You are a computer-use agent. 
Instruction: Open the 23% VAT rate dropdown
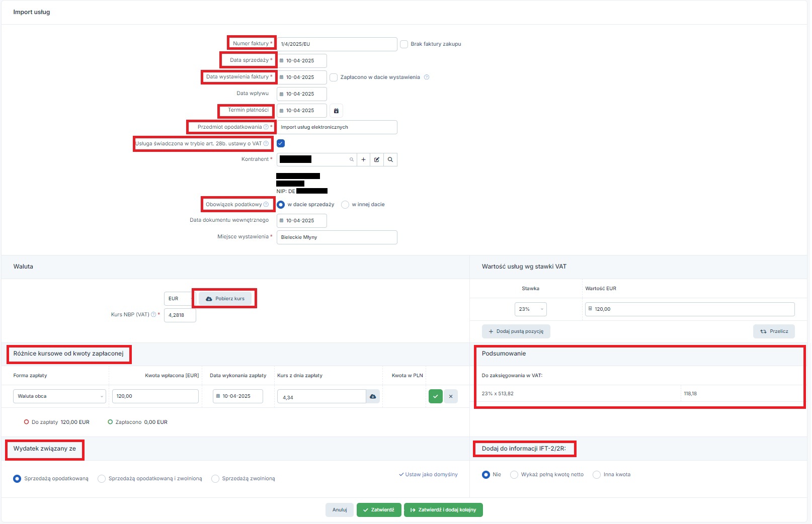[531, 309]
